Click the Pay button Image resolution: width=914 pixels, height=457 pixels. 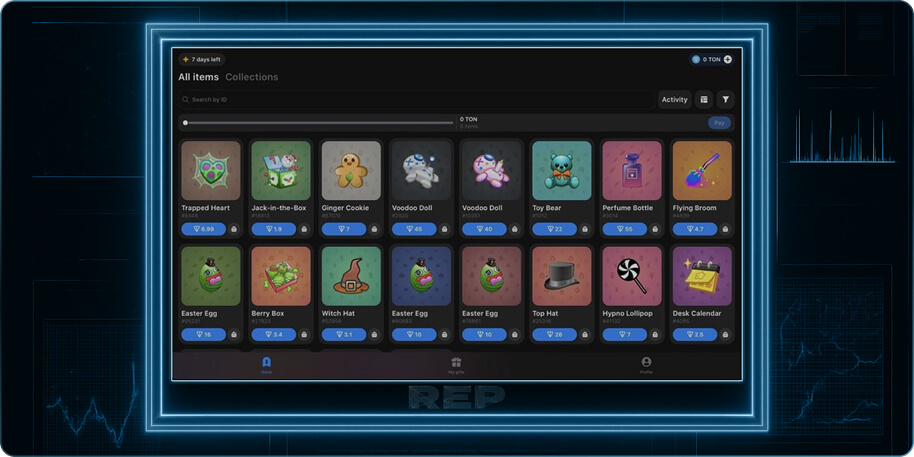[x=719, y=123]
